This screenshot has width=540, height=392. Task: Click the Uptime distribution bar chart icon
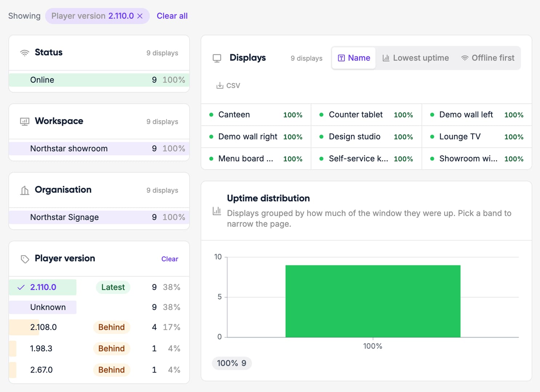(x=217, y=211)
